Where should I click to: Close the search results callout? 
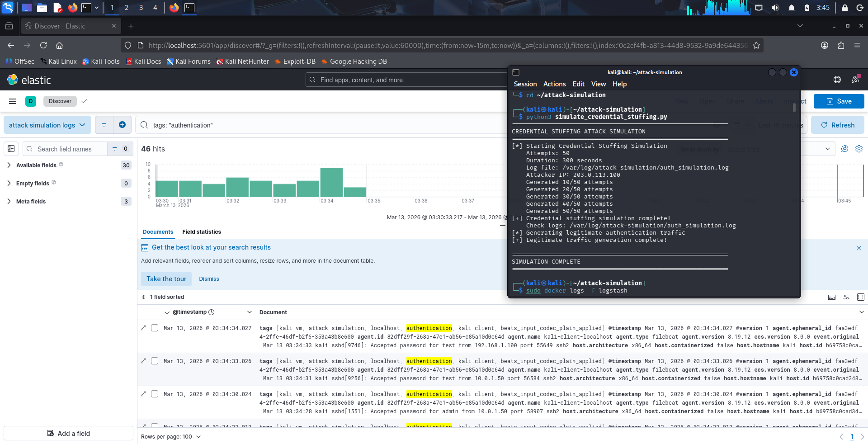pos(859,248)
